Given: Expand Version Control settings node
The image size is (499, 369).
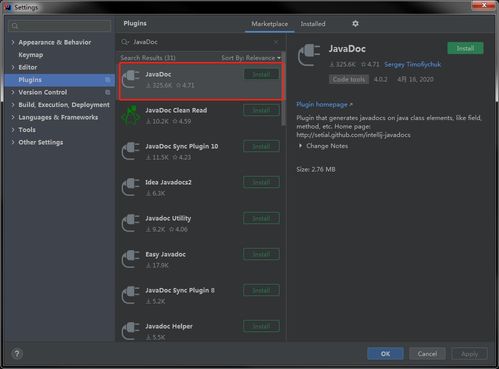Looking at the screenshot, I should pyautogui.click(x=13, y=92).
